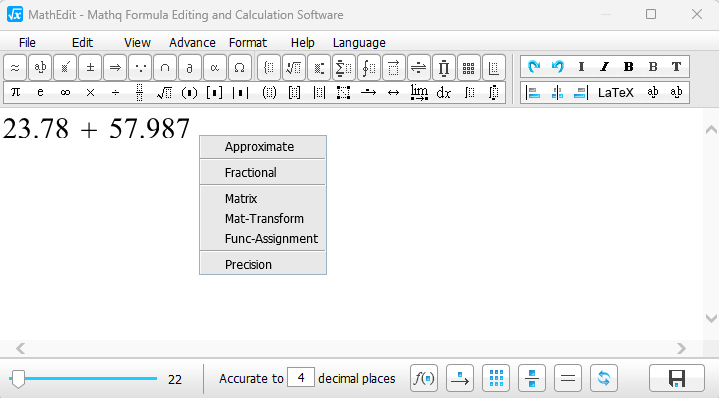The image size is (719, 398).
Task: Choose Precision from the context menu
Action: [x=263, y=265]
